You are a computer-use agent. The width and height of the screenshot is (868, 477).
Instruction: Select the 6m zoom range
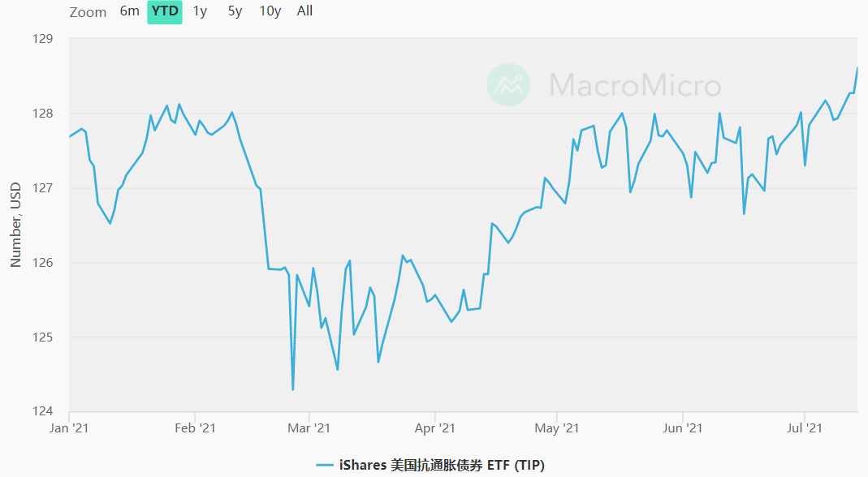pos(129,11)
